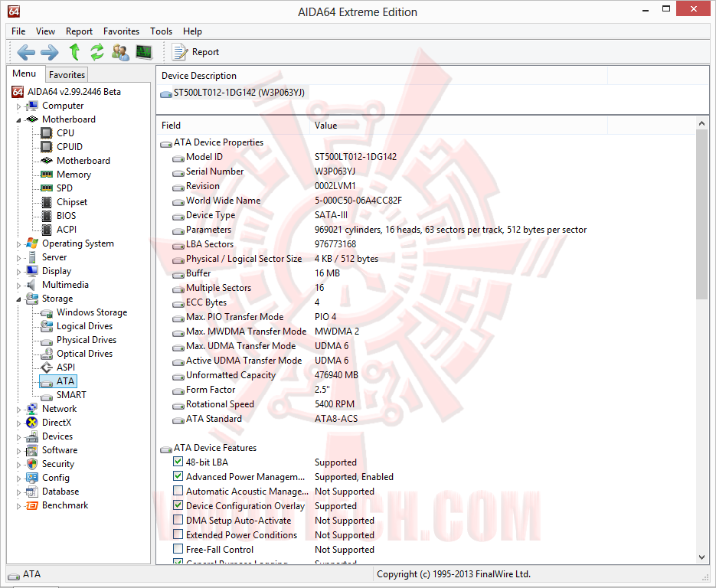The width and height of the screenshot is (716, 588).
Task: Open the users icon in the toolbar
Action: pyautogui.click(x=120, y=52)
